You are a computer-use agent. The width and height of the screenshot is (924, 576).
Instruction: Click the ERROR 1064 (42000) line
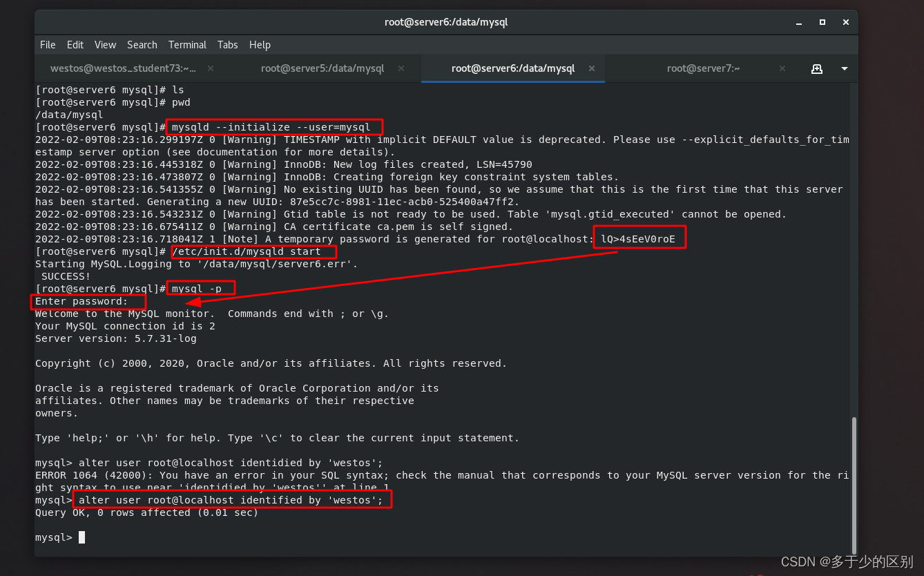point(443,475)
